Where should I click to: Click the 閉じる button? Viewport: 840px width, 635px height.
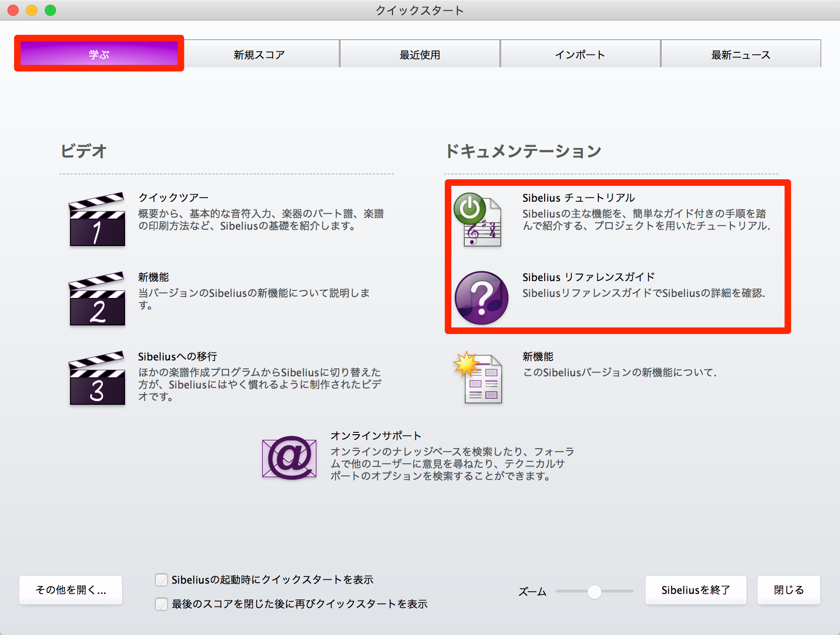click(x=789, y=590)
